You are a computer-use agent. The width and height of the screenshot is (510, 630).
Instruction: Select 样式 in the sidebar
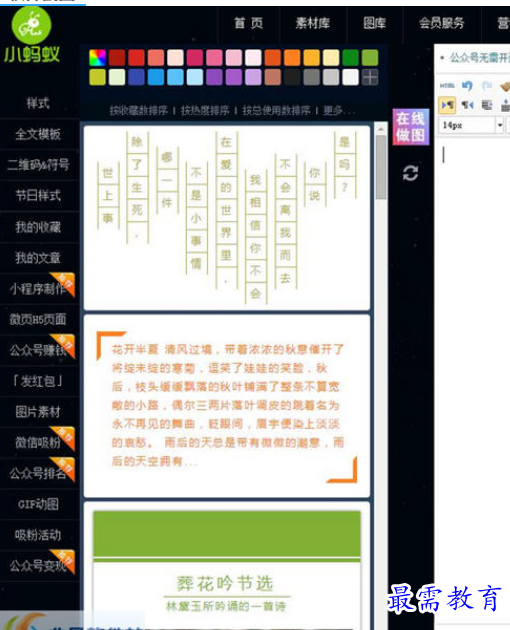tap(39, 103)
